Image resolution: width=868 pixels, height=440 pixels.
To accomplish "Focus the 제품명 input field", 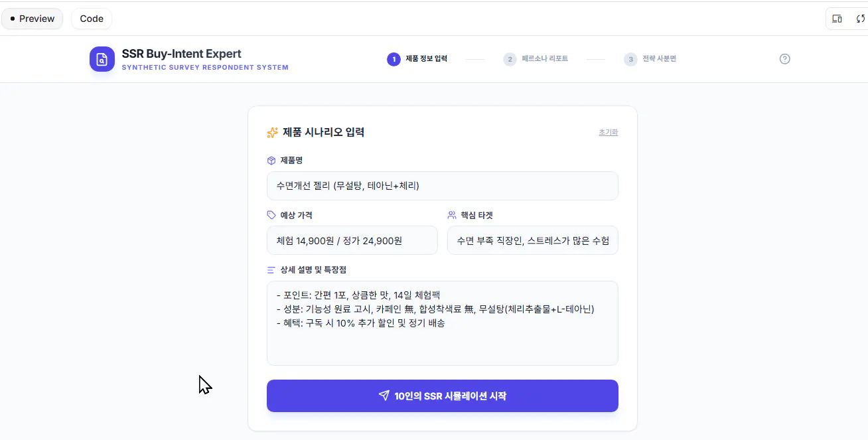I will pyautogui.click(x=442, y=186).
